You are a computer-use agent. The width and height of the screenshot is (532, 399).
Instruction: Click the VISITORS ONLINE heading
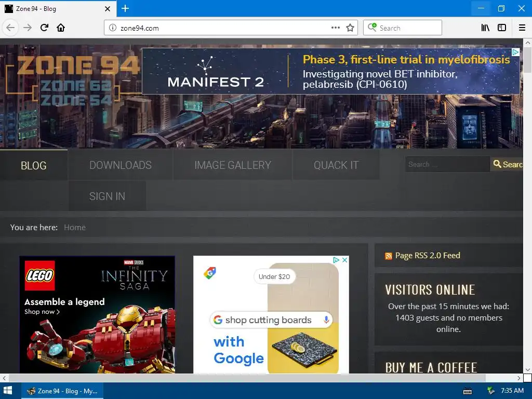pyautogui.click(x=430, y=290)
